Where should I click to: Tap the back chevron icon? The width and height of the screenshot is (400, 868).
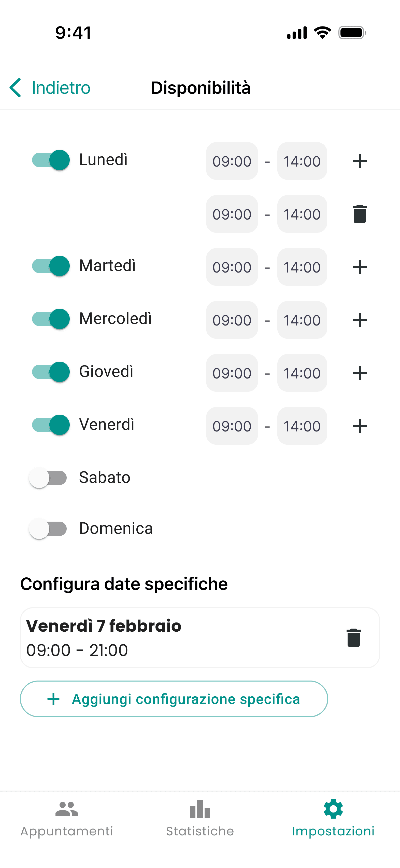[16, 88]
